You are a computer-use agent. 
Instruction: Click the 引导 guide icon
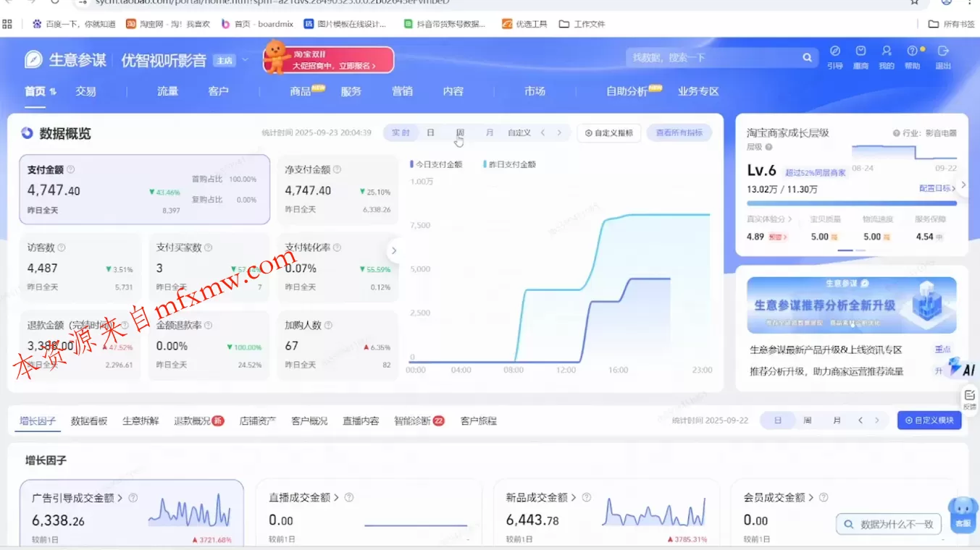click(x=835, y=51)
